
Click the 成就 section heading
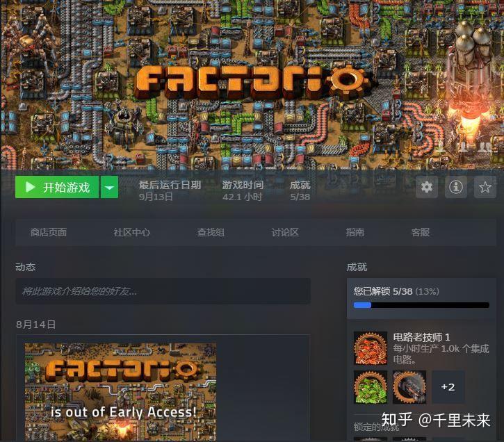[357, 267]
